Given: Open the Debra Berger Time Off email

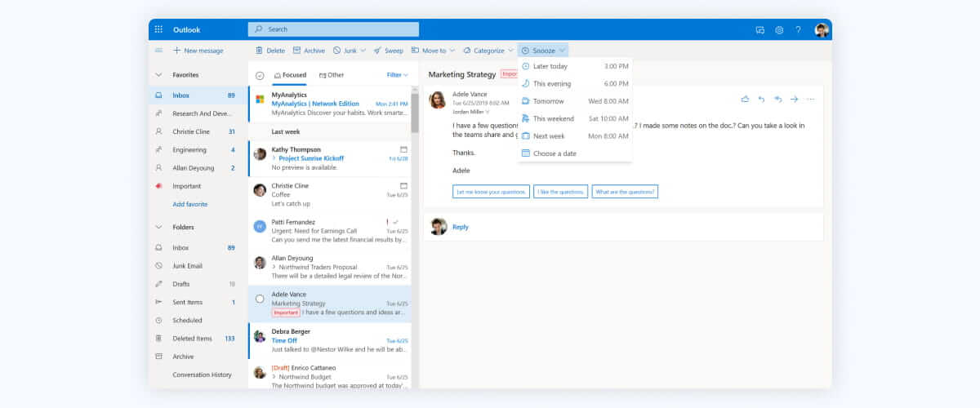Looking at the screenshot, I should coord(330,340).
